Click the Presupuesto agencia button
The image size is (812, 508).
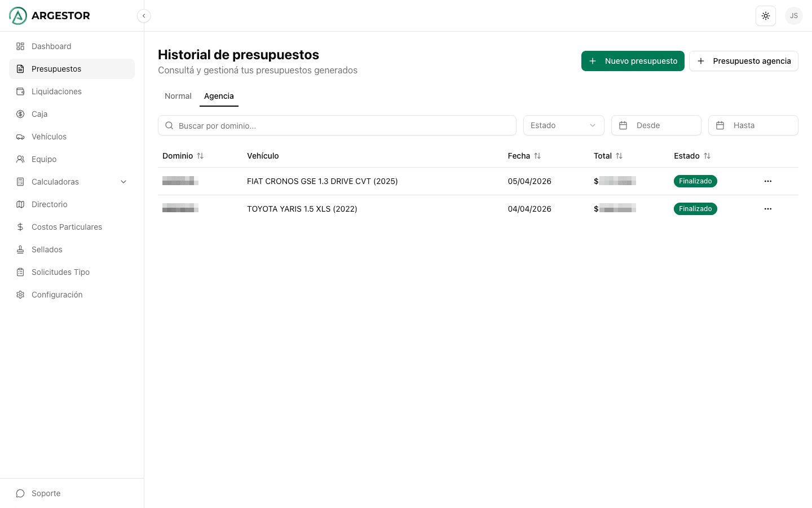pyautogui.click(x=744, y=61)
